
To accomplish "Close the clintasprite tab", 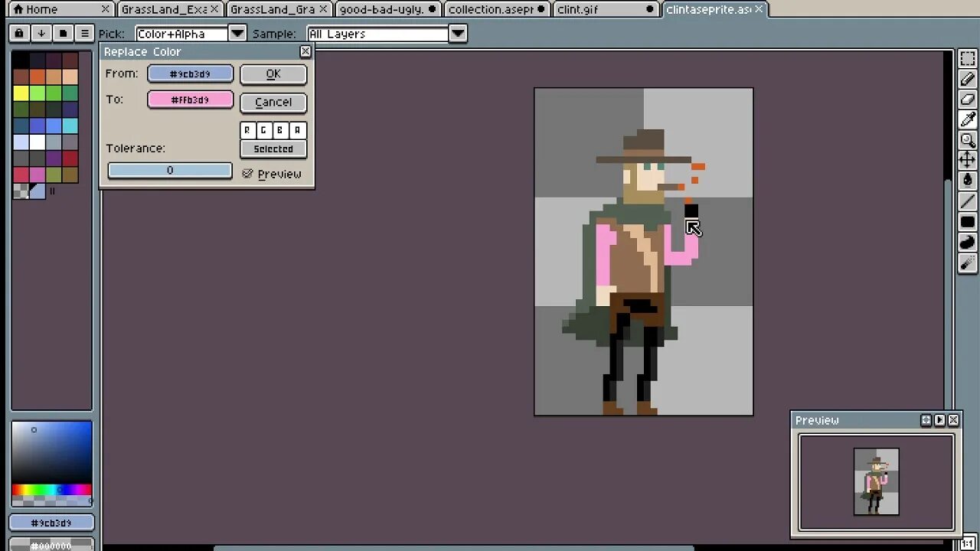I will 759,9.
